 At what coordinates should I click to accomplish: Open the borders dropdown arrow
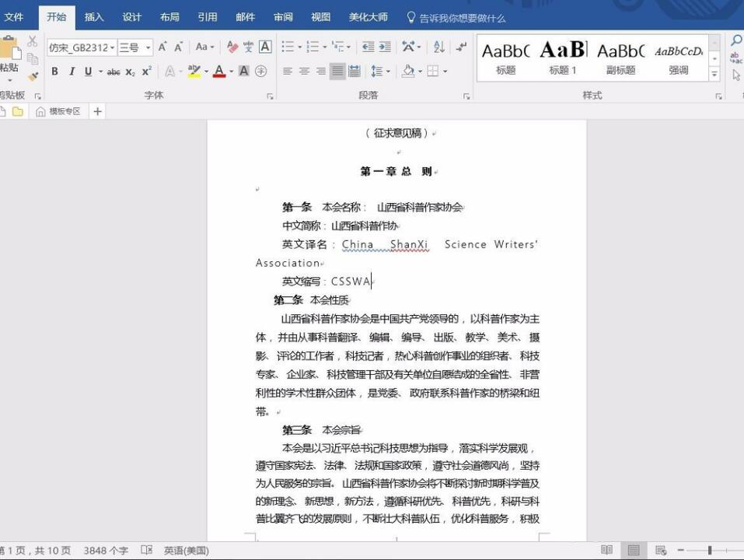click(x=445, y=72)
